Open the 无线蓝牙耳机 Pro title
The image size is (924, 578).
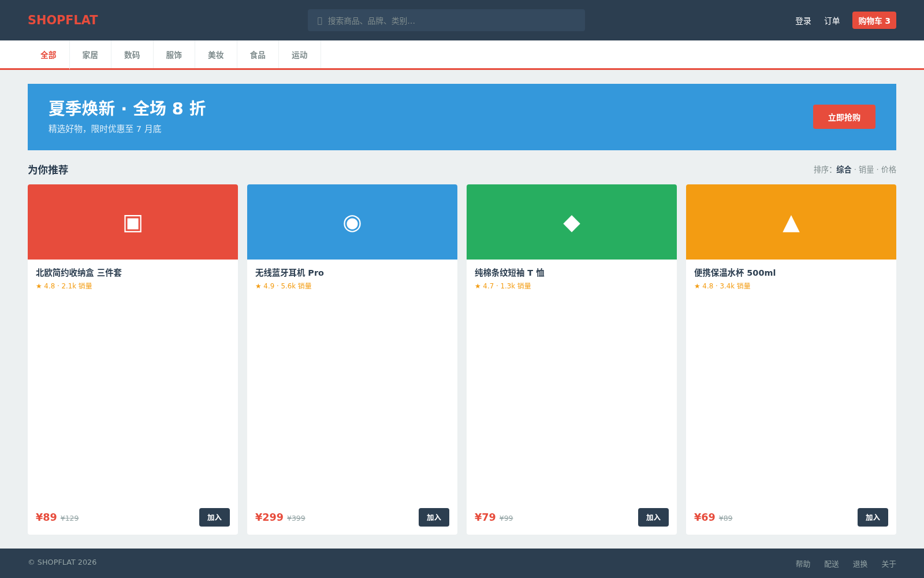289,273
